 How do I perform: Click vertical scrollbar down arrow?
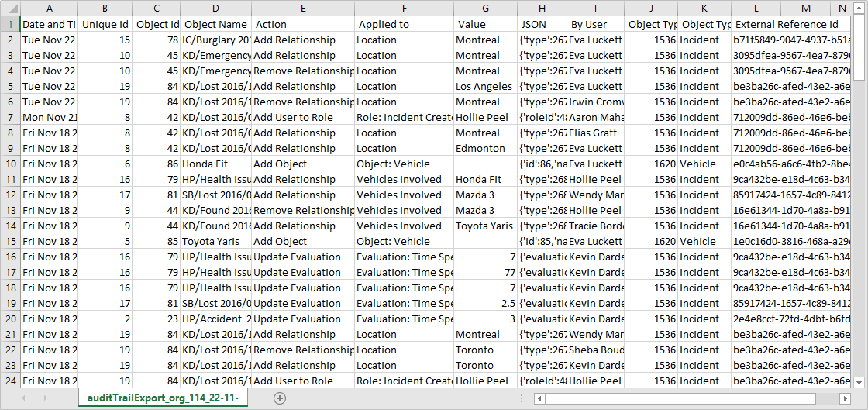point(859,381)
